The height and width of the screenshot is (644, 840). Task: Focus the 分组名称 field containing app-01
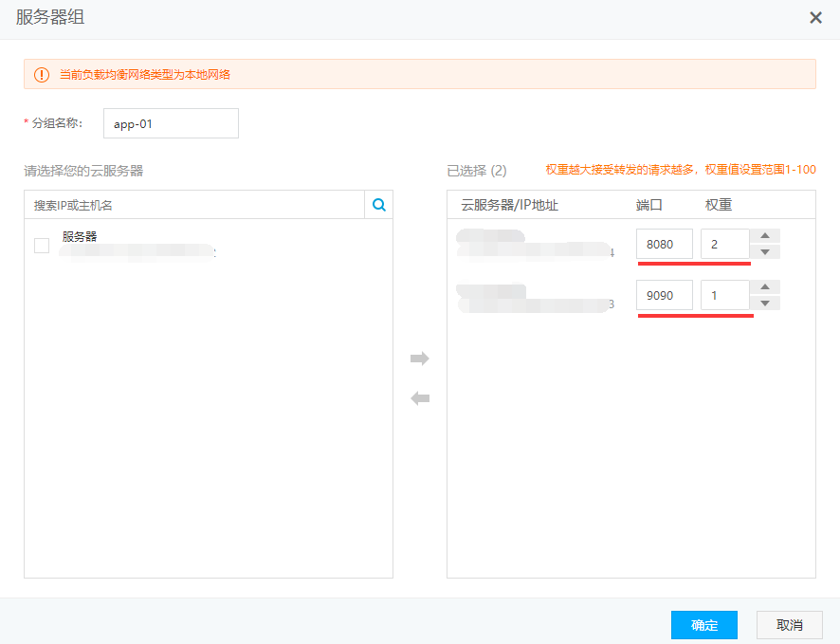tap(171, 123)
